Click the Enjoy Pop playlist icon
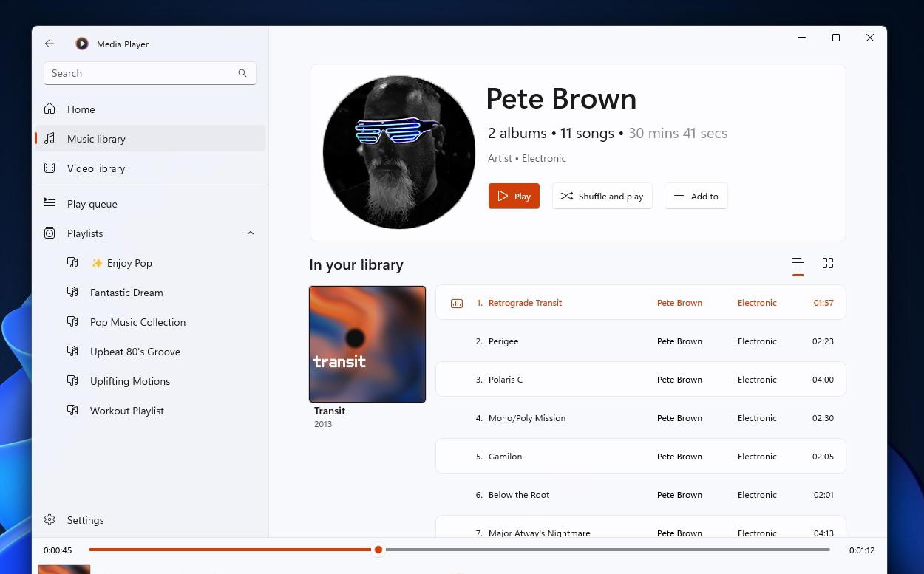924x574 pixels. pos(72,262)
